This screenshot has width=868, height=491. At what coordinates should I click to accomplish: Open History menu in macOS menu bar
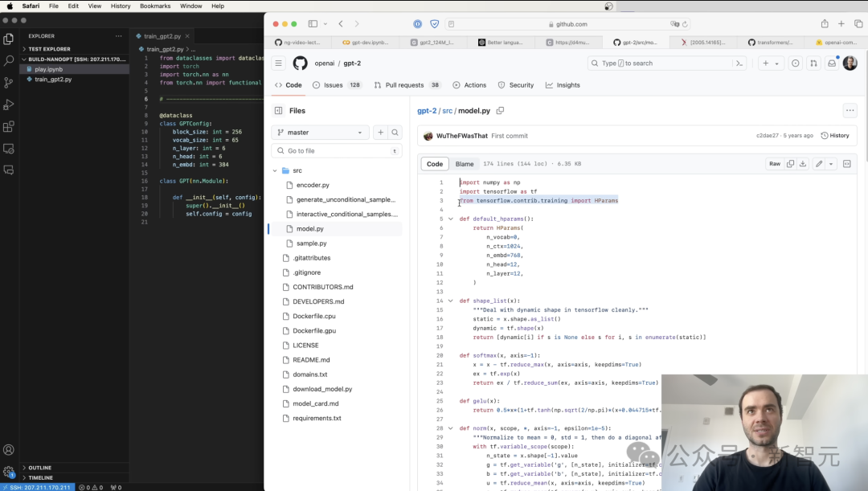pyautogui.click(x=120, y=6)
